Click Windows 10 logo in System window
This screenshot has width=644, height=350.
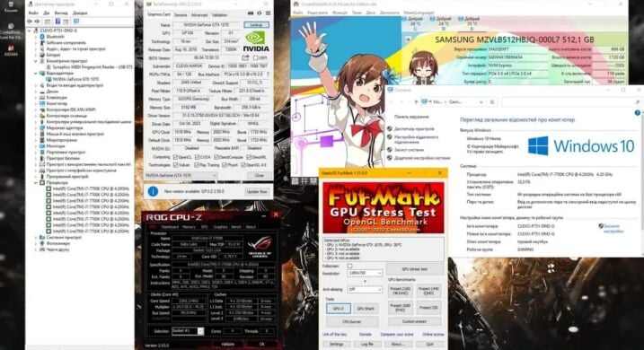[x=581, y=145]
